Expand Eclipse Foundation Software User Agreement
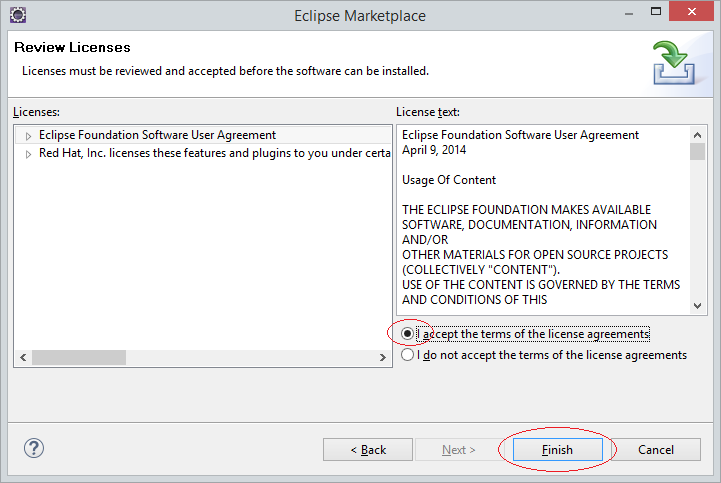 click(x=29, y=136)
